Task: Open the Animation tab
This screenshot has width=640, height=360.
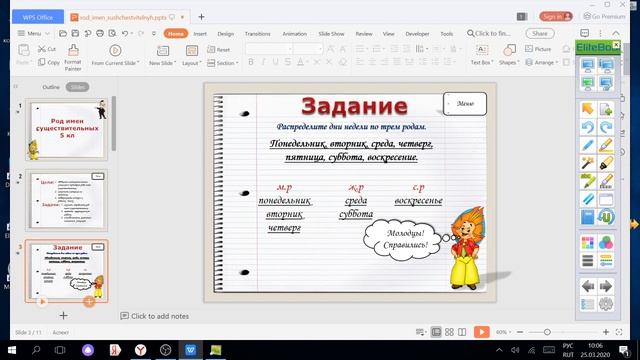Action: pos(294,34)
